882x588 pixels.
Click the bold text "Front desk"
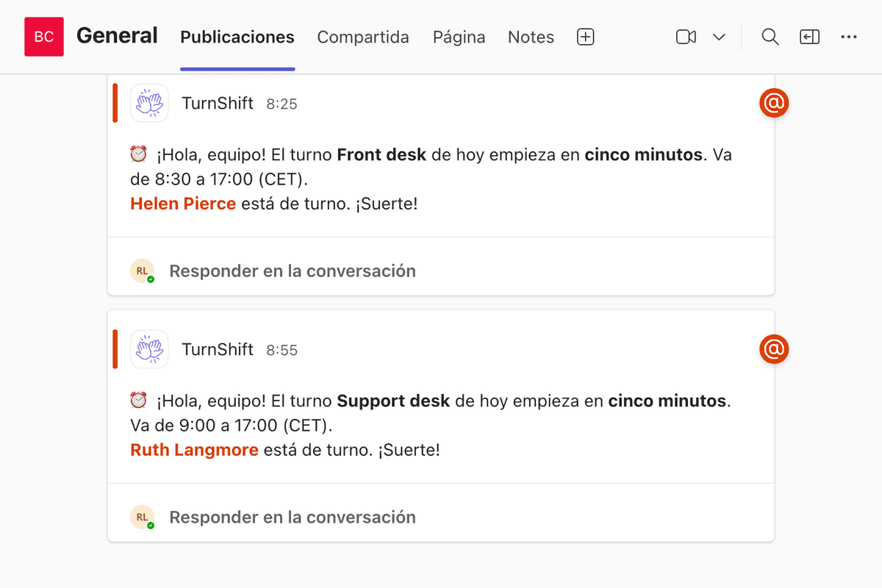tap(381, 155)
